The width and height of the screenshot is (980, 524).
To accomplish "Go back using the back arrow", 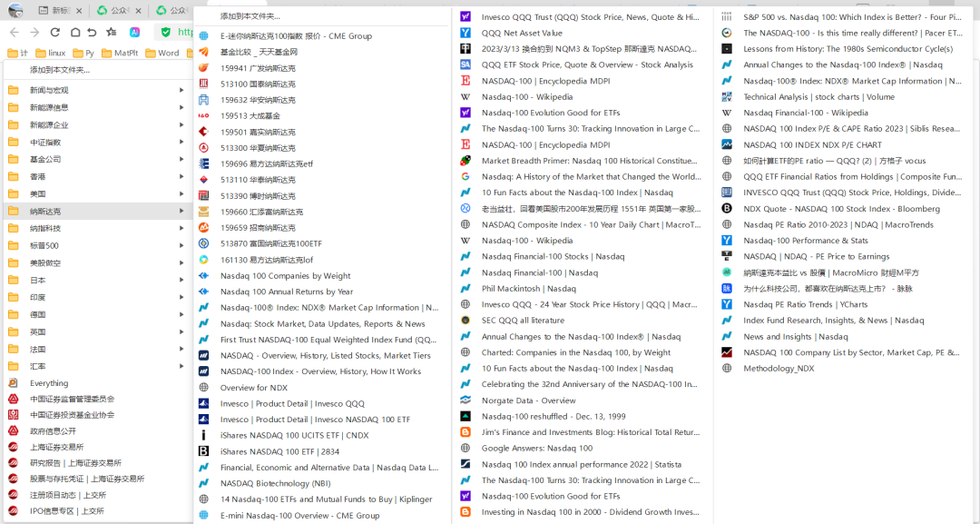I will coord(15,32).
